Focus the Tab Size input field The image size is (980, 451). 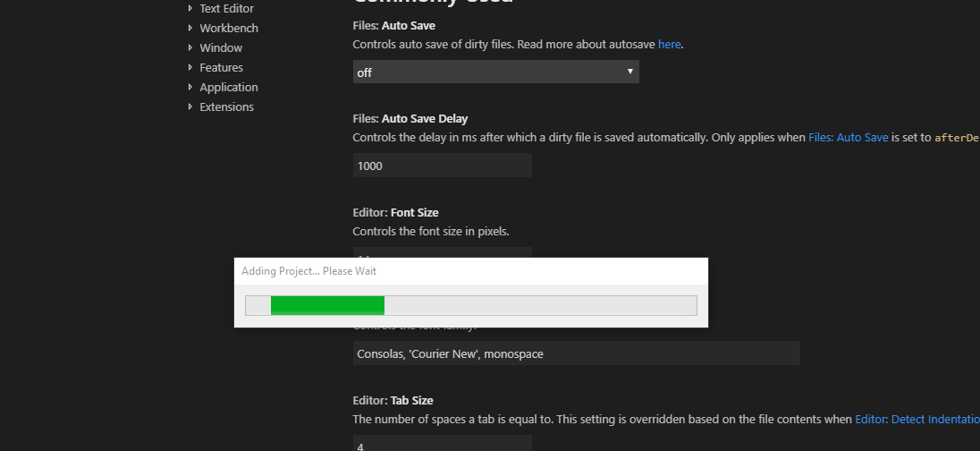pos(443,443)
